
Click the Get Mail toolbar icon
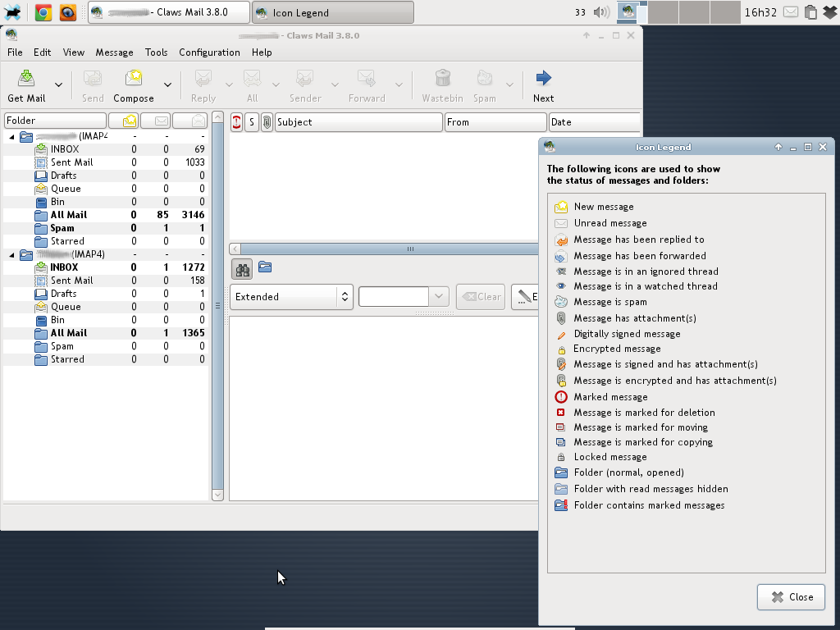pos(25,79)
